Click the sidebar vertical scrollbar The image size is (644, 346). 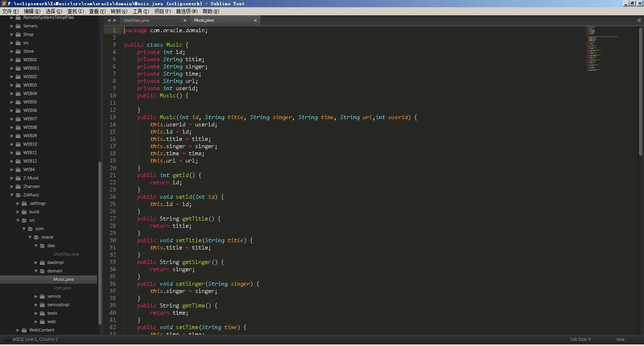coord(100,243)
